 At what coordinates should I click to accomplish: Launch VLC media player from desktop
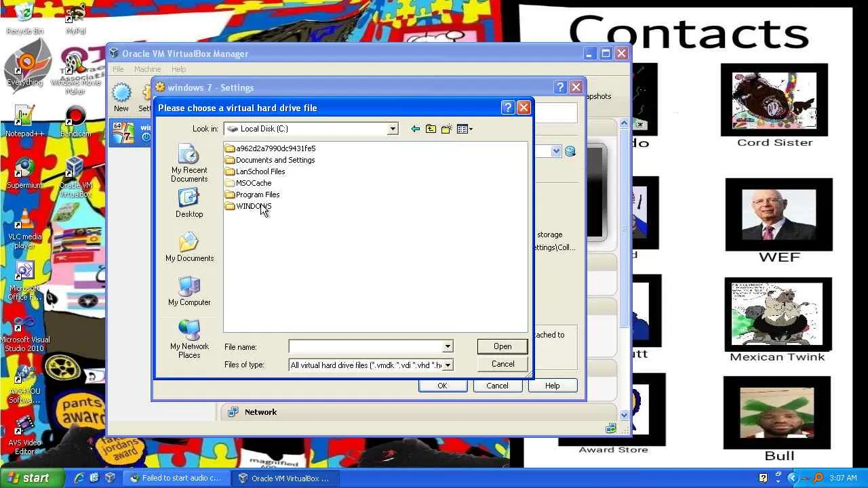tap(24, 229)
